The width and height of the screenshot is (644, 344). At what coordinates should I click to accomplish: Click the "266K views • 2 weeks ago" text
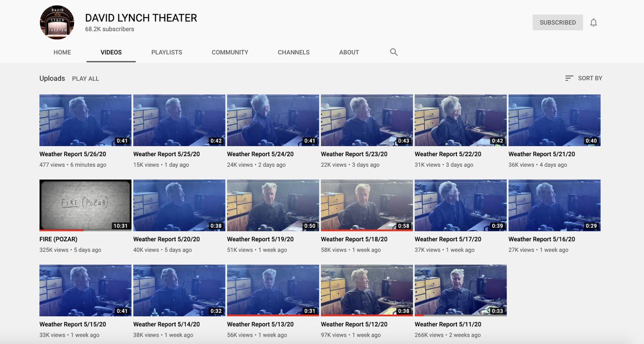[x=448, y=335]
